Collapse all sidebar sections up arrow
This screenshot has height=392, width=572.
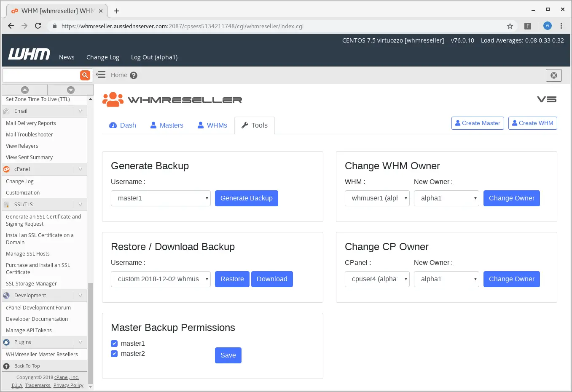coord(25,90)
